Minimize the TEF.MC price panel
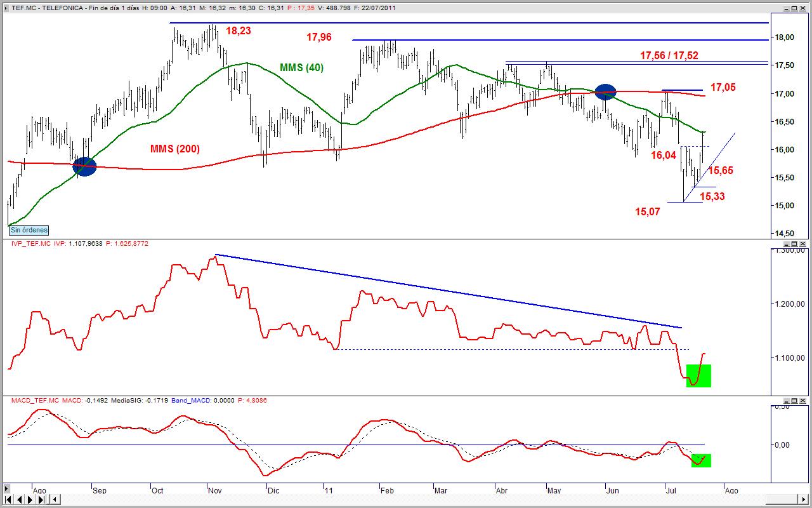The width and height of the screenshot is (812, 508). click(786, 8)
